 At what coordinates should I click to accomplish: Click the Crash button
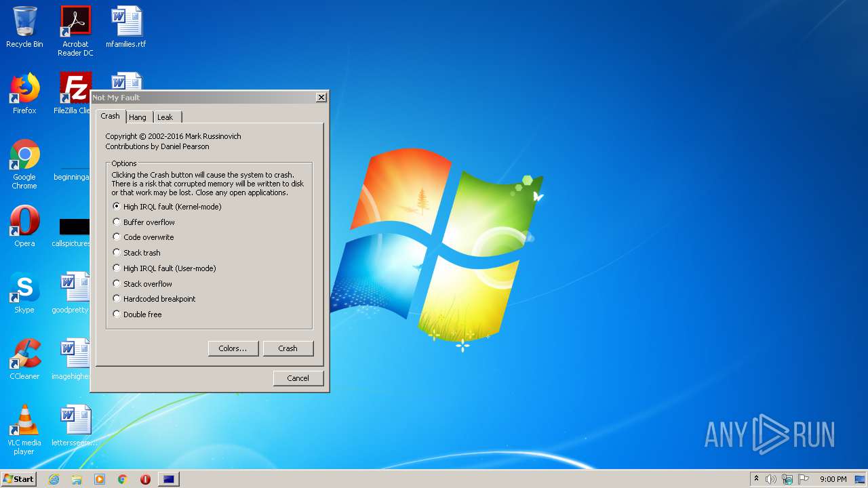(288, 348)
